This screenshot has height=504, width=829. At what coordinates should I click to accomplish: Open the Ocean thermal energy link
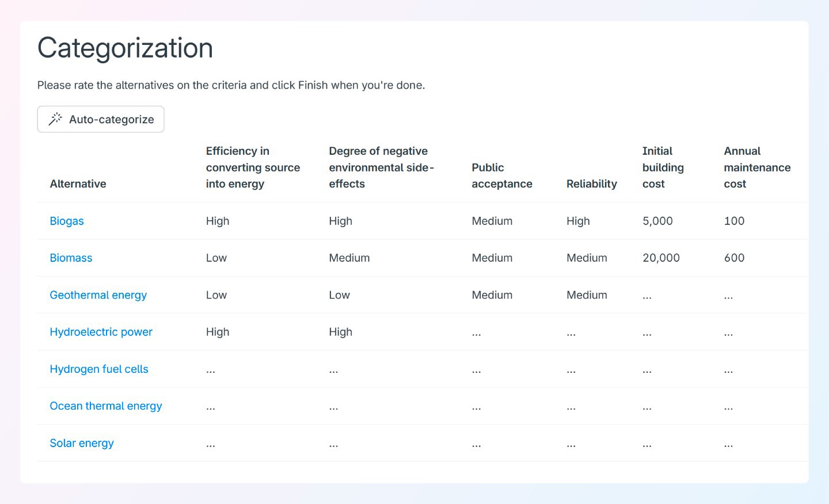pyautogui.click(x=106, y=406)
